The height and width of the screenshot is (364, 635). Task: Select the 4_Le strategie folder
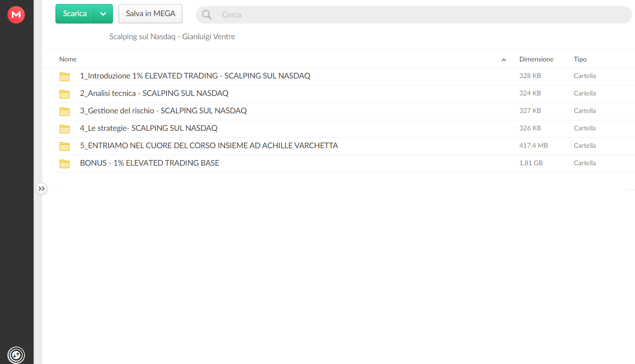coord(345,129)
